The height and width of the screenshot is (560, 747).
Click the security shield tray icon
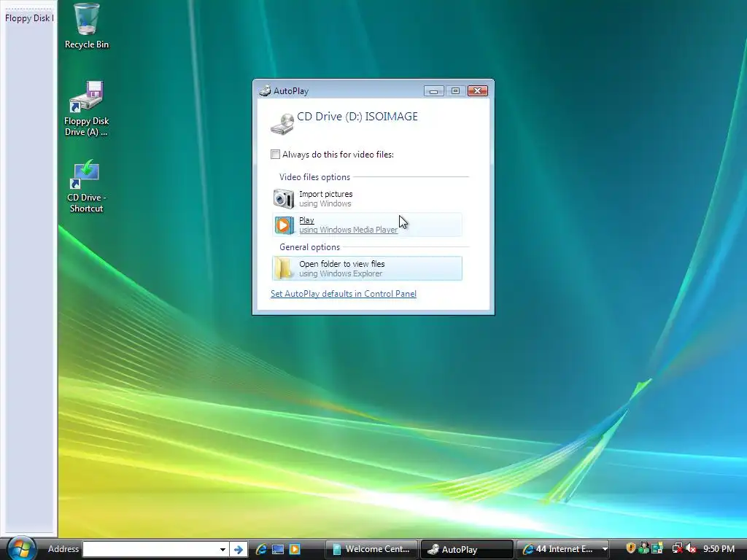coord(630,548)
